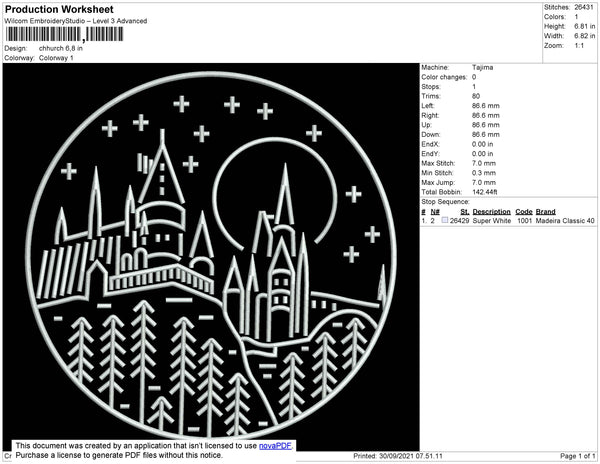Click the design barcode
Screen dimensions: 600x464
64,34
